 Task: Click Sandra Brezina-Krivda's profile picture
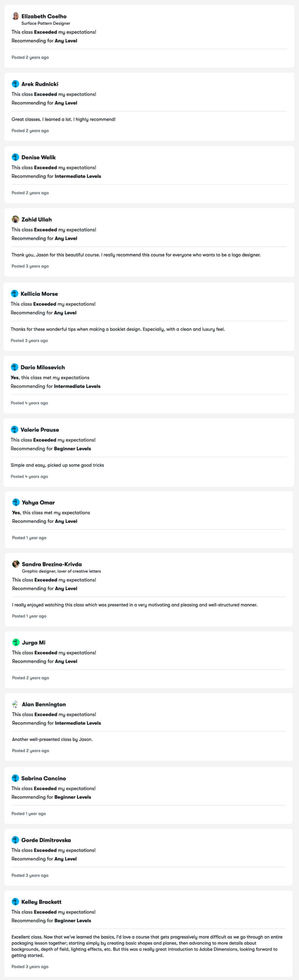coord(16,564)
